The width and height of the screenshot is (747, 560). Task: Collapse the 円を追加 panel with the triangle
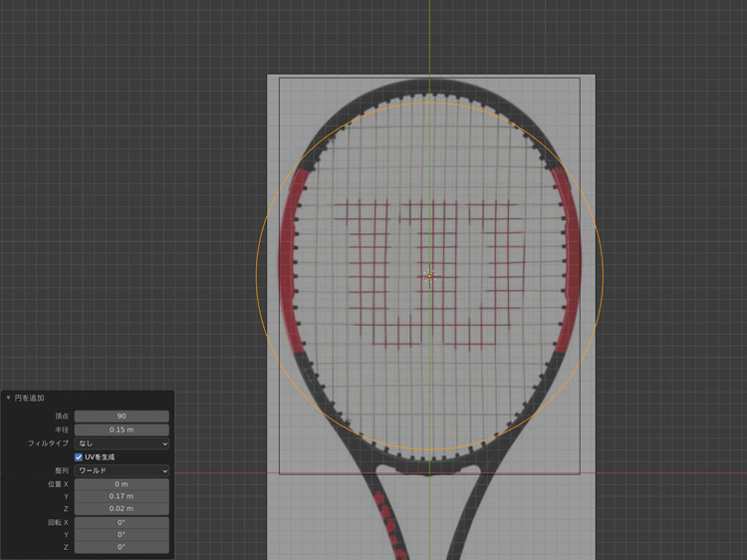9,398
